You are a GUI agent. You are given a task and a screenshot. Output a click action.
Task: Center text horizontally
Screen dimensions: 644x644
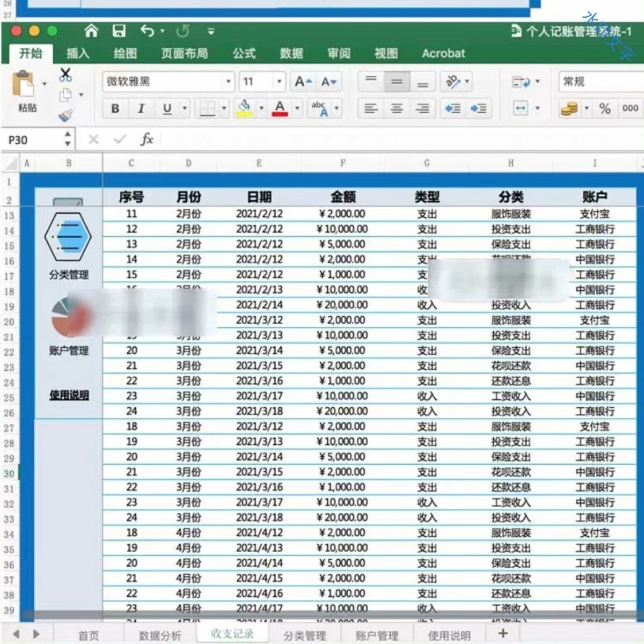click(397, 109)
